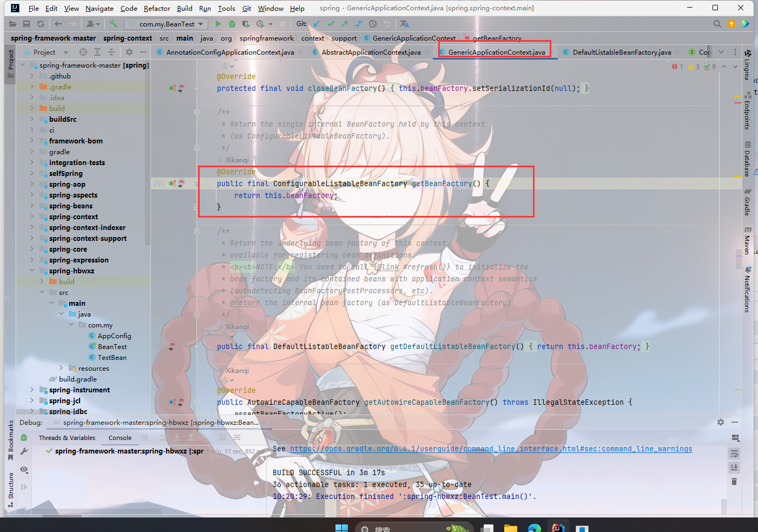Click the error count indicator in editor
Viewport: 758px width, 532px height.
[x=677, y=67]
